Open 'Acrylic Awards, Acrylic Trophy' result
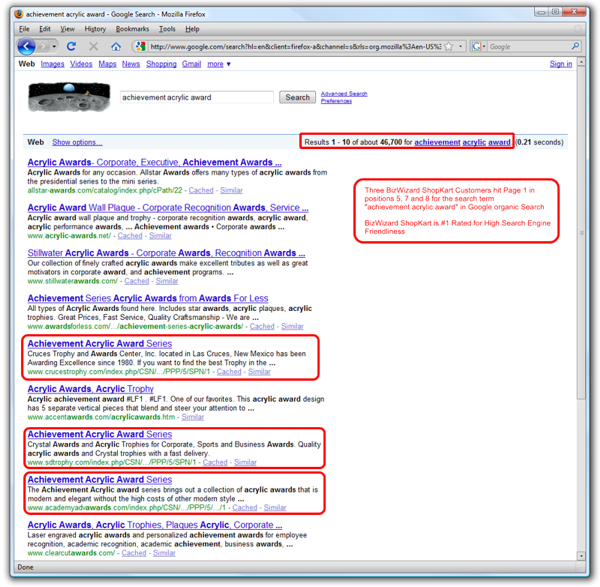600x587 pixels. [x=91, y=389]
